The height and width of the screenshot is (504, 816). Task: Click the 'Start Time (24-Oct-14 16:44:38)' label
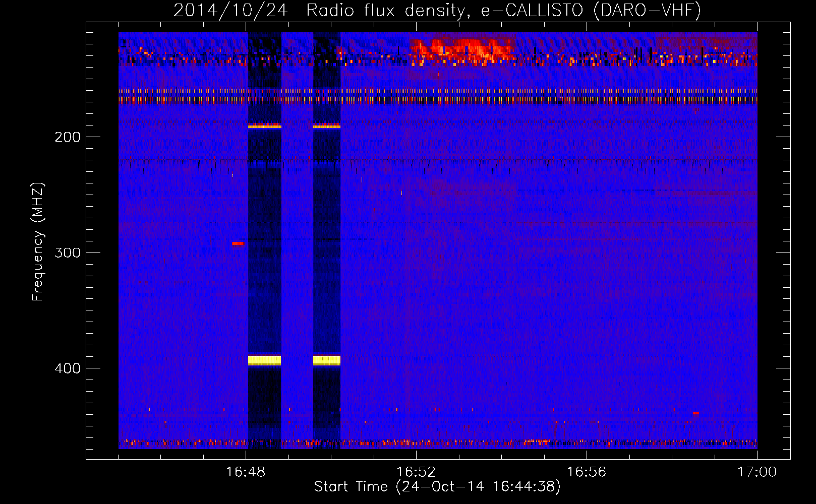point(437,487)
